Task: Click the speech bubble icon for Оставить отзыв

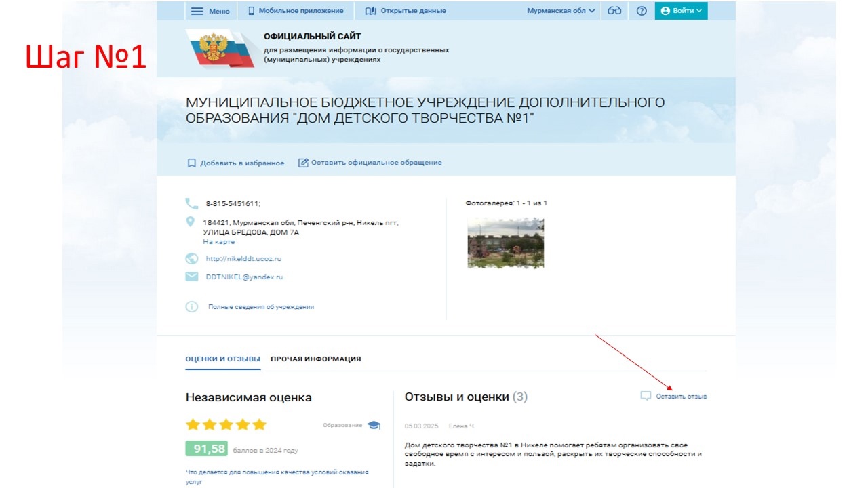Action: coord(646,396)
